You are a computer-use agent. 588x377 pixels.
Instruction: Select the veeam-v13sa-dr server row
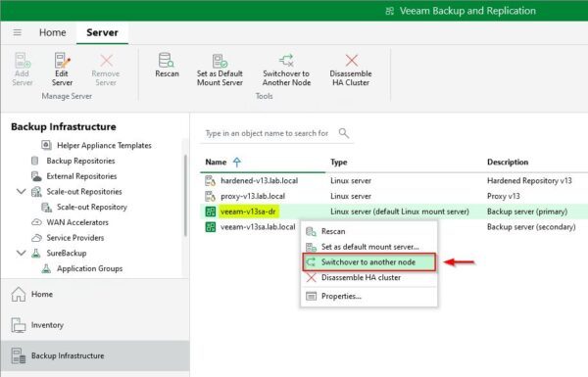coord(394,212)
